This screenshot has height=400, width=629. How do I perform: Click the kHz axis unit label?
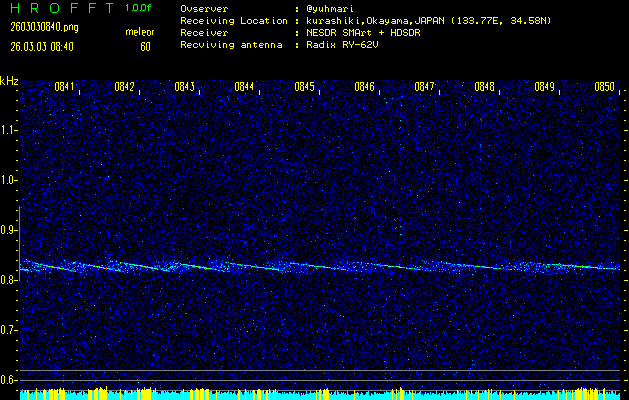click(x=9, y=81)
